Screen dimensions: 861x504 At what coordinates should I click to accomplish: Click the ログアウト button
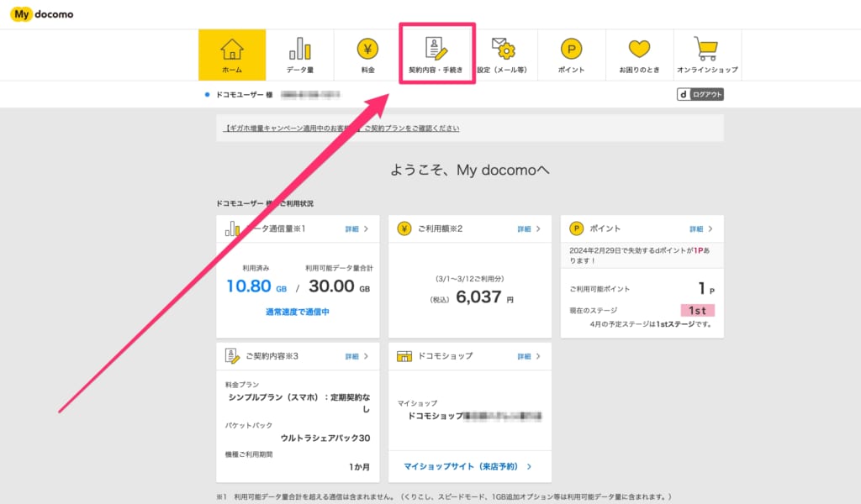(x=700, y=94)
